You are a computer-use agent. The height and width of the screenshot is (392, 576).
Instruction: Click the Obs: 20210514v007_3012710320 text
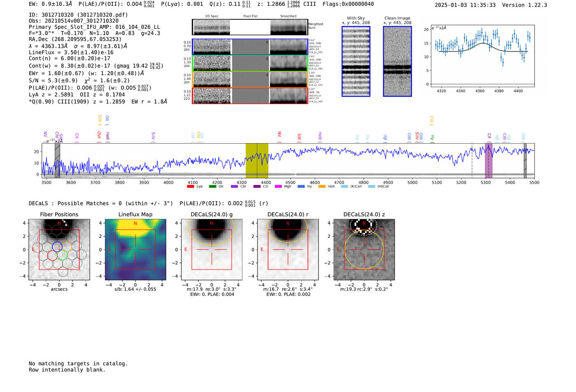click(74, 21)
